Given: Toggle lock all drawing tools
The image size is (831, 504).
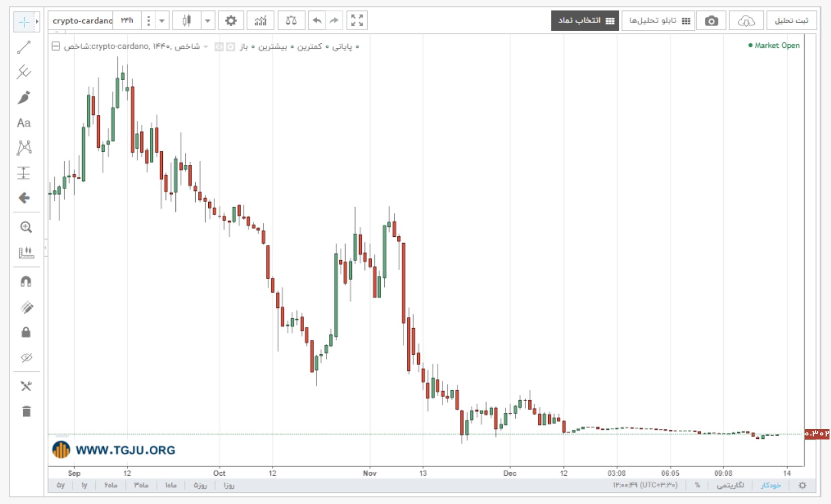Looking at the screenshot, I should (26, 332).
